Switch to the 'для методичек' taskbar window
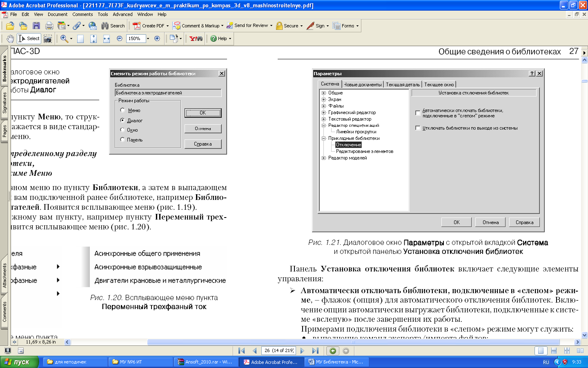 76,362
